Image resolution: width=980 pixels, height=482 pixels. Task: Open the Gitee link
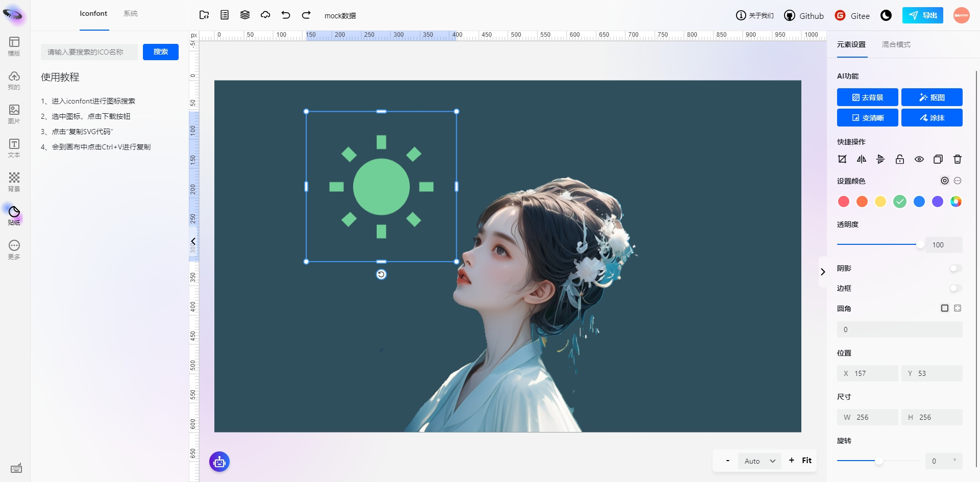852,16
